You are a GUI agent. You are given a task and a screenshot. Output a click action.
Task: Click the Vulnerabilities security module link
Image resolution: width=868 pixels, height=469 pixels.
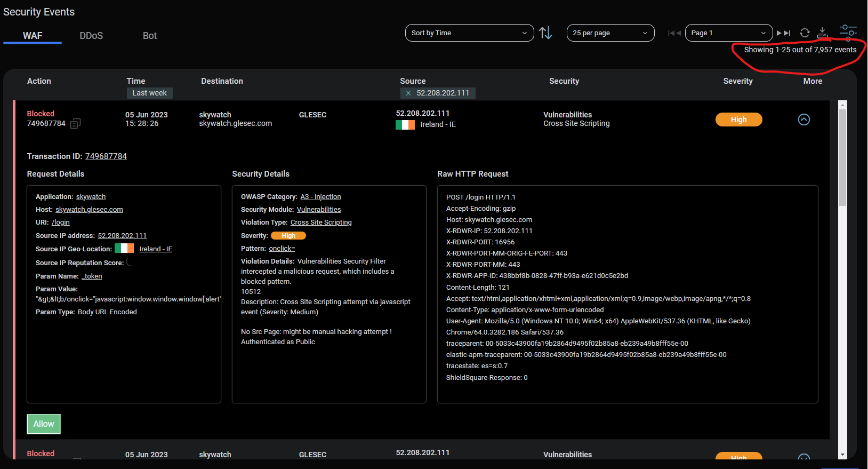tap(319, 210)
